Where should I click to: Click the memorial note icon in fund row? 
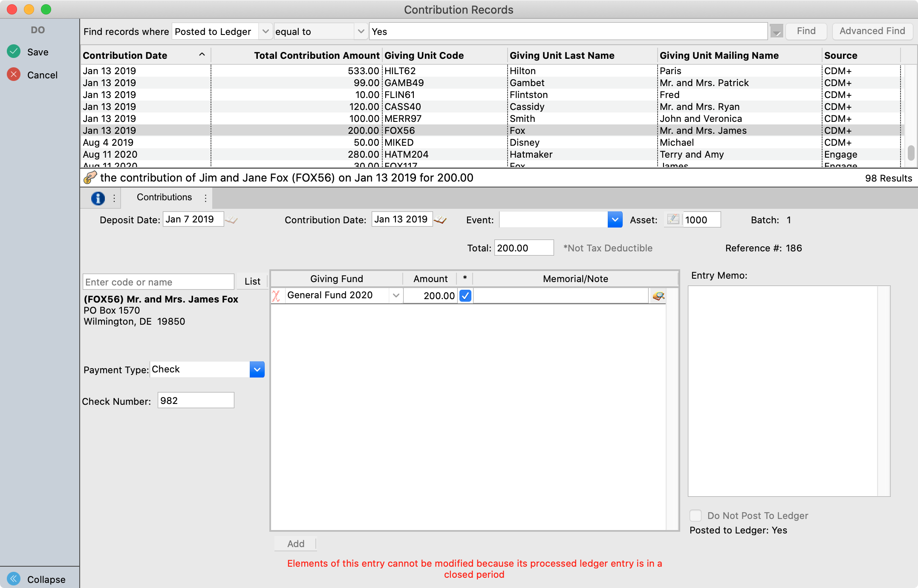point(658,296)
